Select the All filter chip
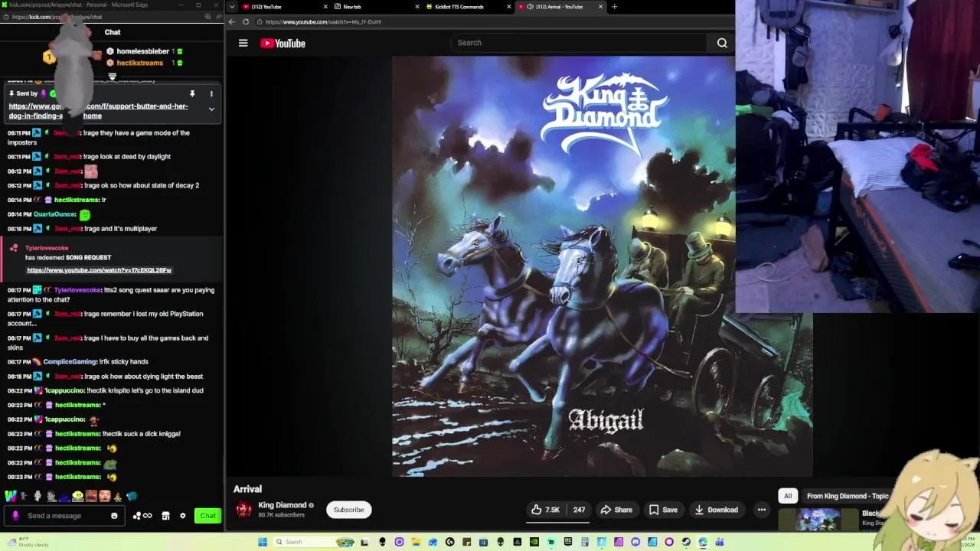This screenshot has width=980, height=551. point(788,496)
